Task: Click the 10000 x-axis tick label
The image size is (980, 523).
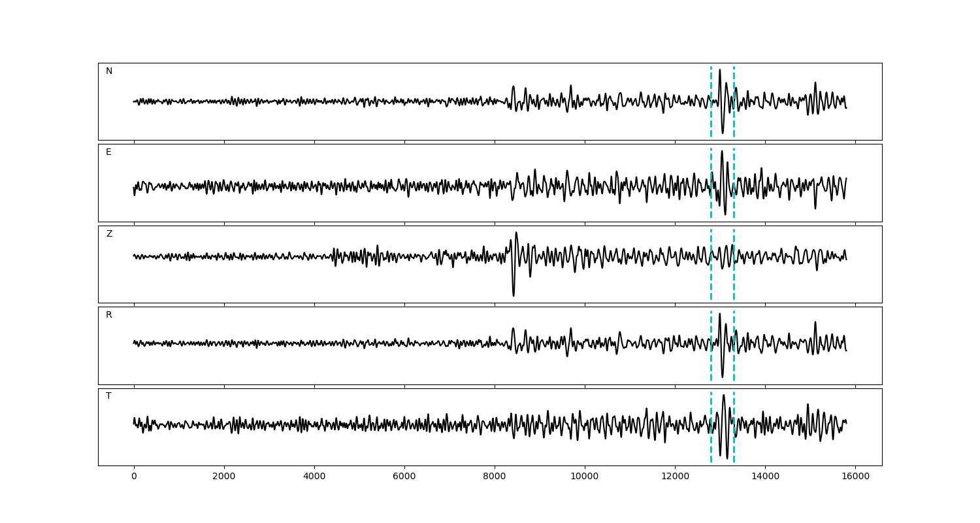Action: tap(585, 477)
